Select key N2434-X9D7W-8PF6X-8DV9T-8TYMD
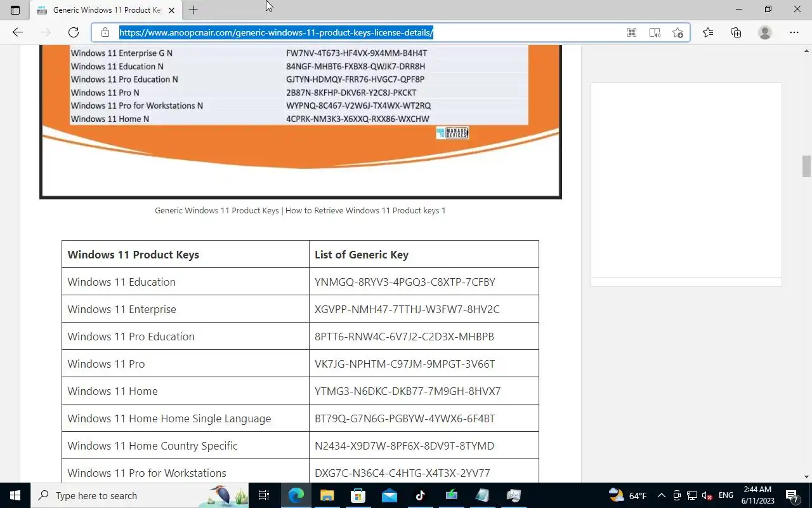The image size is (812, 508). click(404, 446)
